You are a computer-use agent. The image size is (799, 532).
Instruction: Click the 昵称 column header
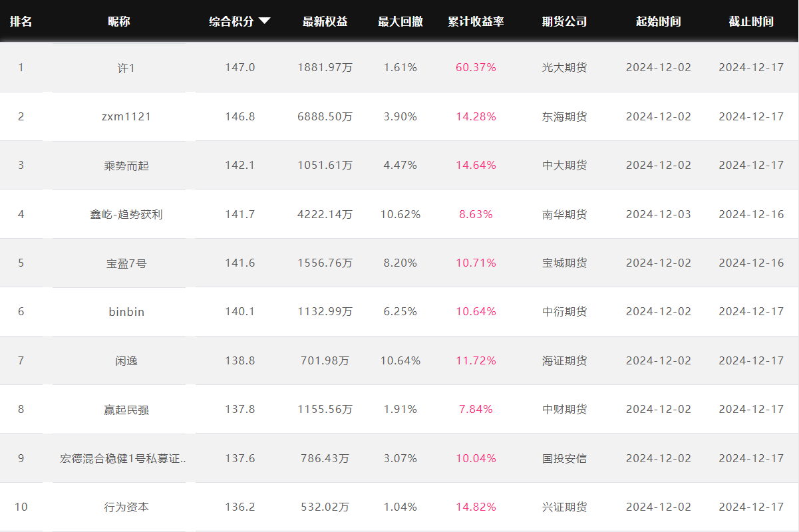click(x=119, y=21)
